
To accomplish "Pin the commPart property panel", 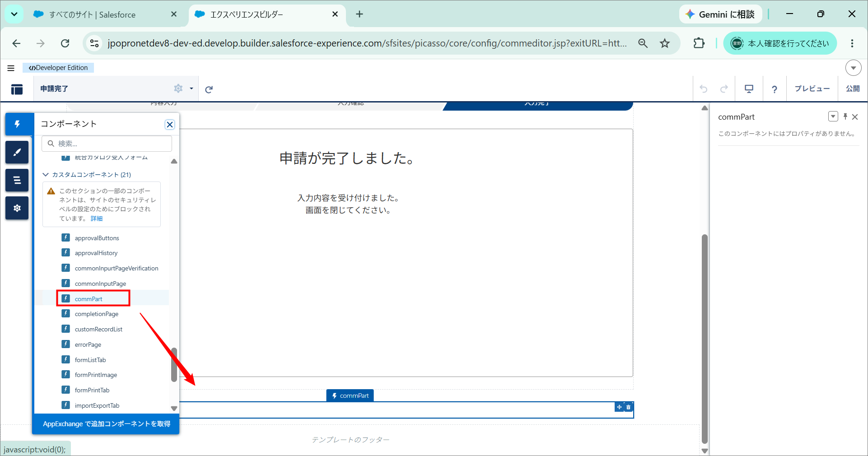I will pos(845,116).
